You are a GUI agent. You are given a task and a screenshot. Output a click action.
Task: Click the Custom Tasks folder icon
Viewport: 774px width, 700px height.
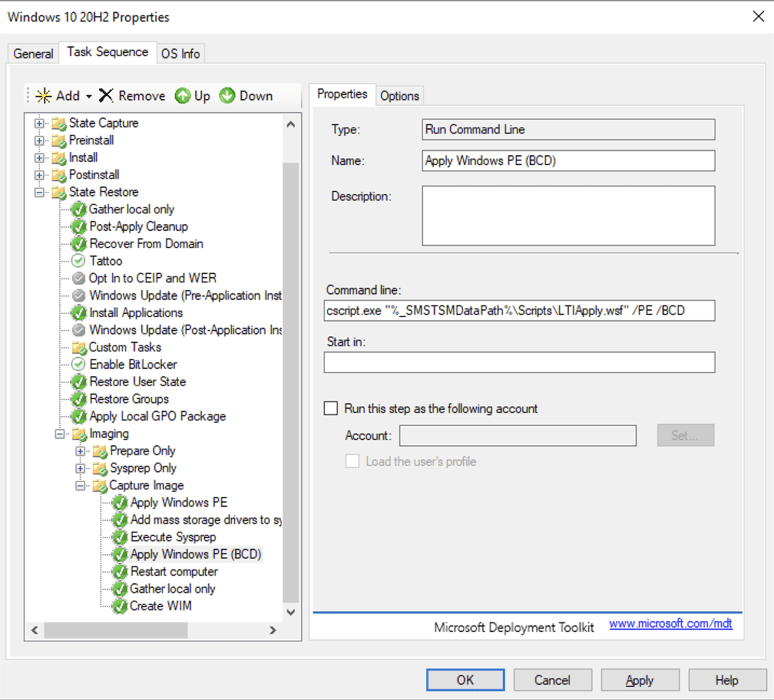(x=79, y=347)
